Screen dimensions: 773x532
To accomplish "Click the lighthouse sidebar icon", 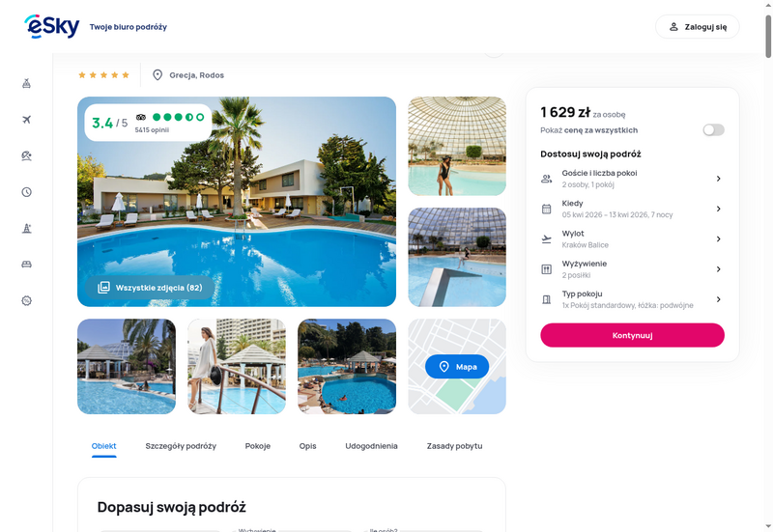I will click(x=27, y=228).
